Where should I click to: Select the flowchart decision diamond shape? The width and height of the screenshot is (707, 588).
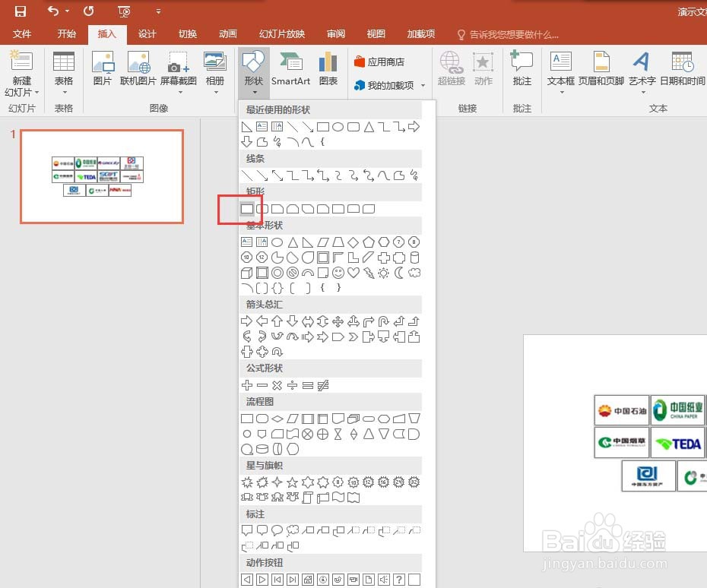tap(277, 419)
